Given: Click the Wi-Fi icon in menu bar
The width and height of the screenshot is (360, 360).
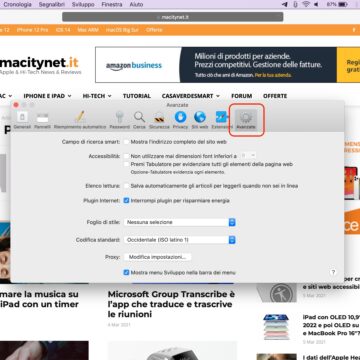Looking at the screenshot, I should pyautogui.click(x=306, y=4).
